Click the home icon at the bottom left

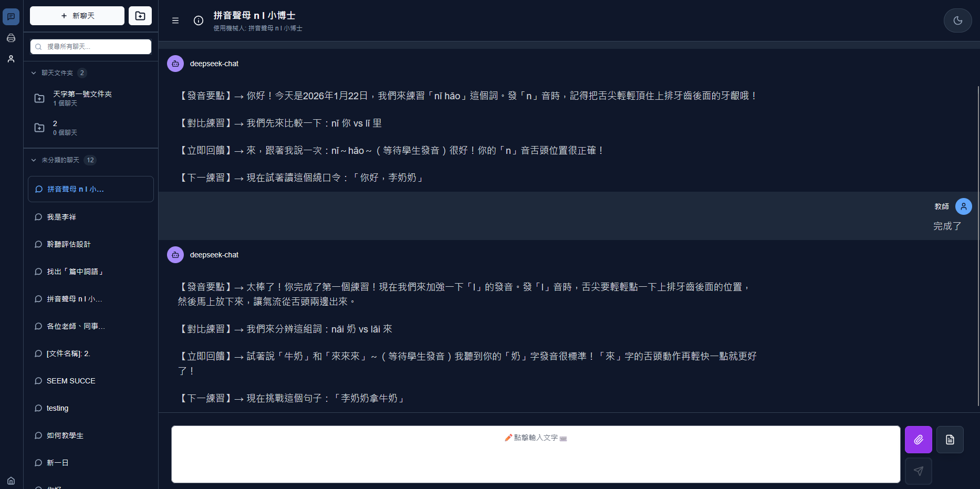(11, 481)
